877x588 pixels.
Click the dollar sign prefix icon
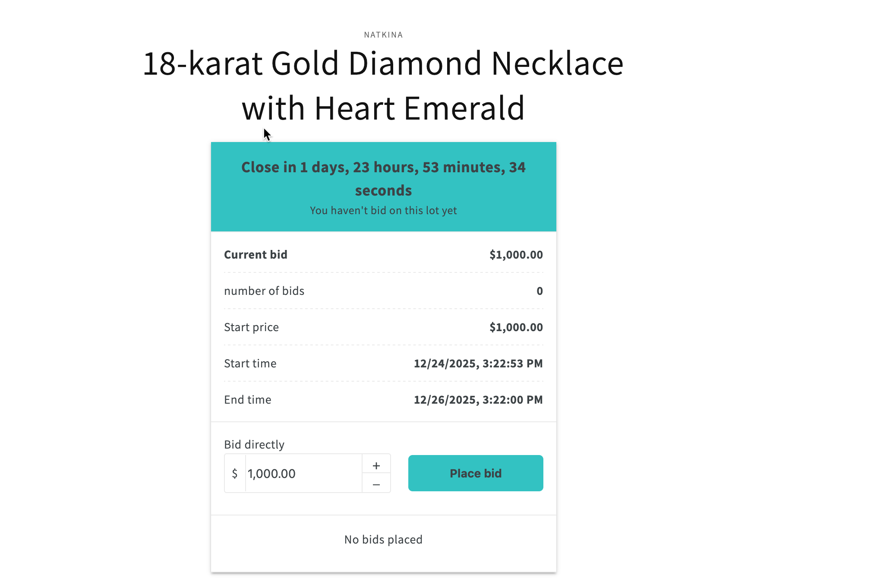235,474
